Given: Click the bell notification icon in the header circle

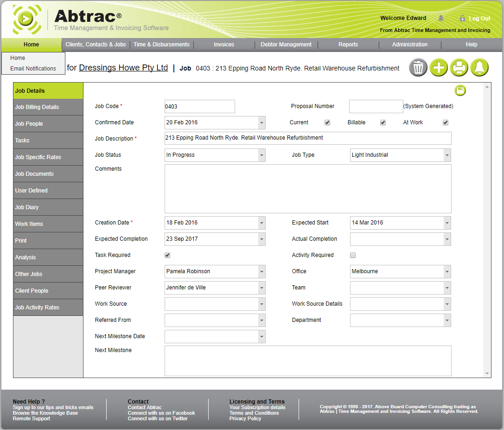Looking at the screenshot, I should 479,67.
